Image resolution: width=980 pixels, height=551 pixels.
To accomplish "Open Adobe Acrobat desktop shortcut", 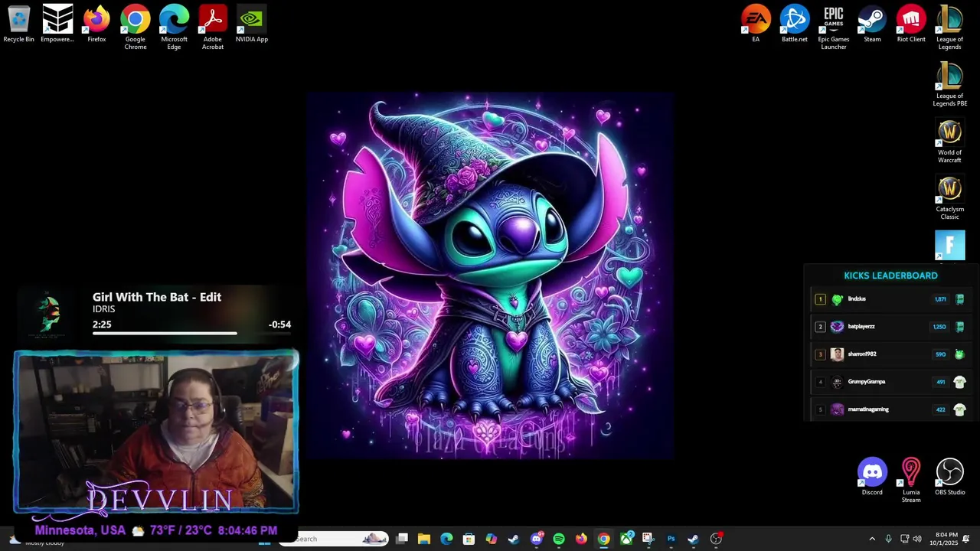I will [x=213, y=28].
